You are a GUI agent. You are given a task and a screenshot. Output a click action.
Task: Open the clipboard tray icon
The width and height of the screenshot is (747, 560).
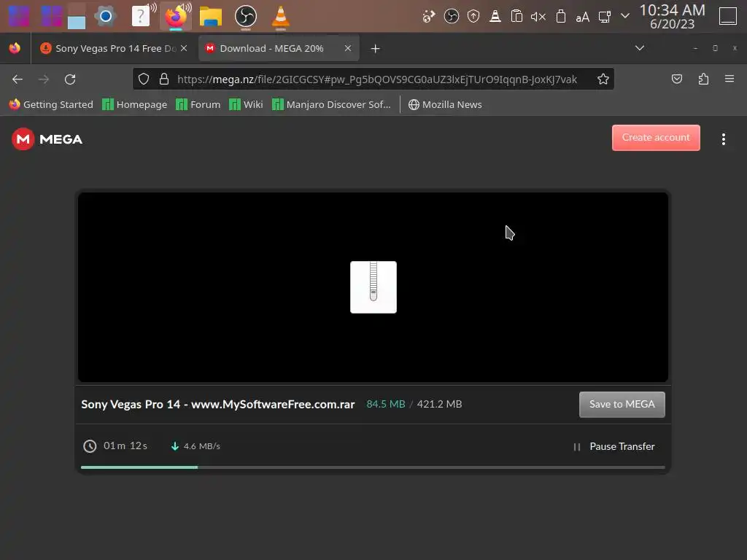[x=516, y=17]
